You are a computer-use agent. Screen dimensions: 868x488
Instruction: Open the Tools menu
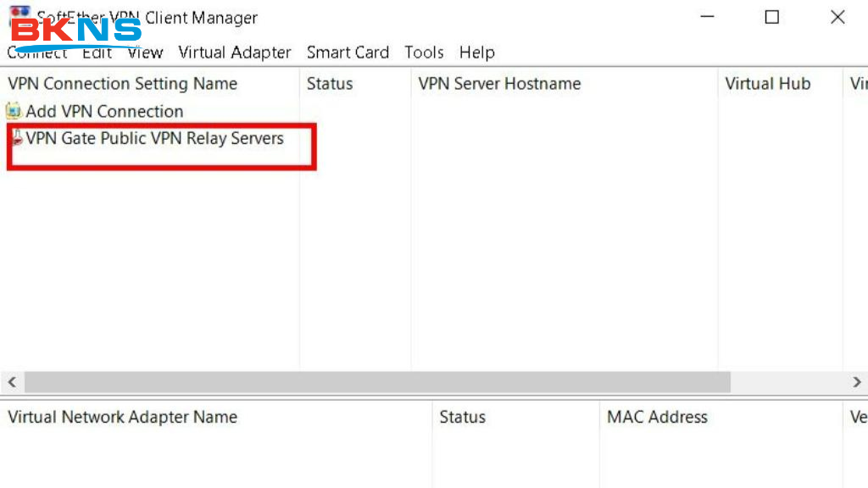424,53
